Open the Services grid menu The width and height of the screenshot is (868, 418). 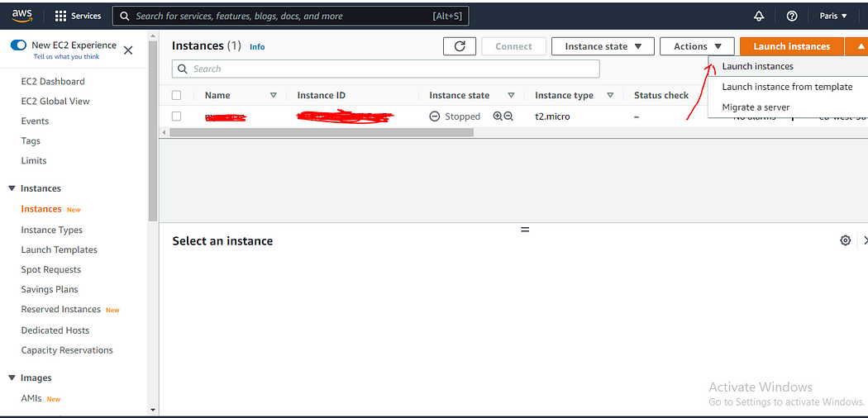pos(78,16)
